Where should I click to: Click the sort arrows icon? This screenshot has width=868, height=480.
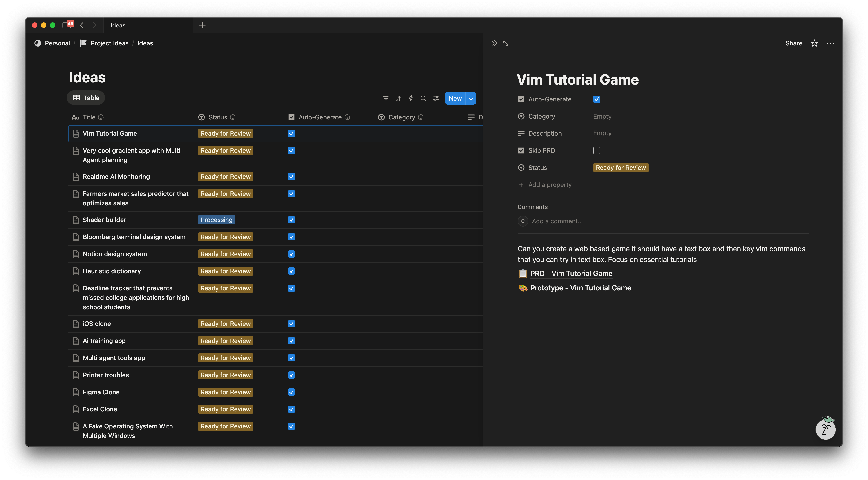(398, 99)
